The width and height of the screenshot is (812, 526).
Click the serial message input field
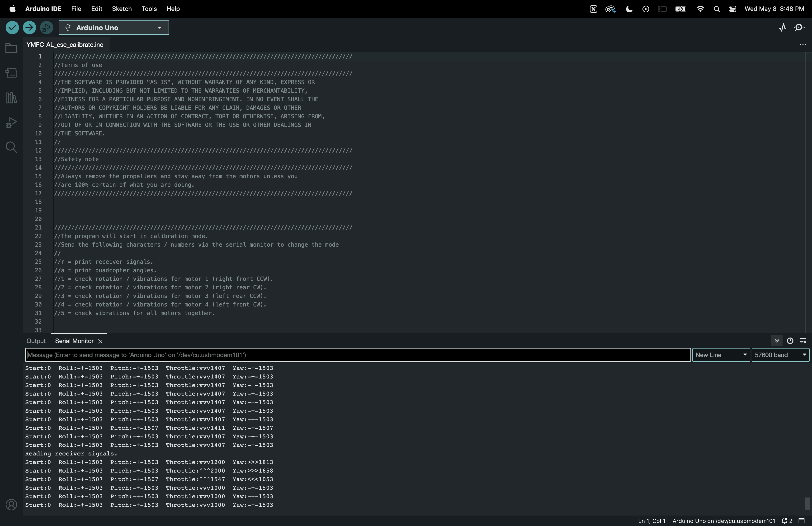pyautogui.click(x=358, y=355)
